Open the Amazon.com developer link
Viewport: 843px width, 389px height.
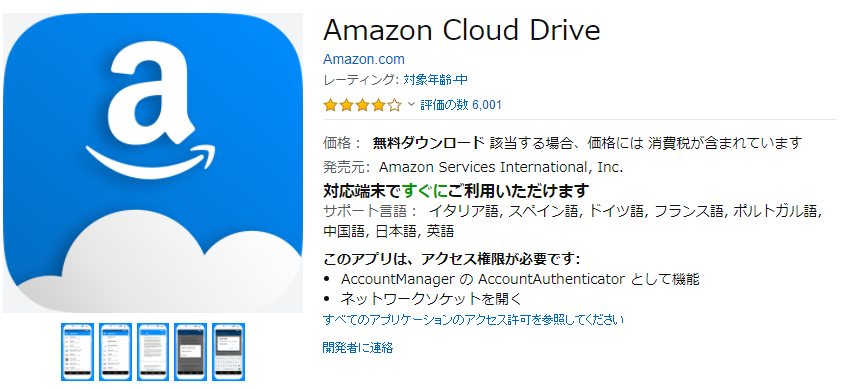[364, 59]
